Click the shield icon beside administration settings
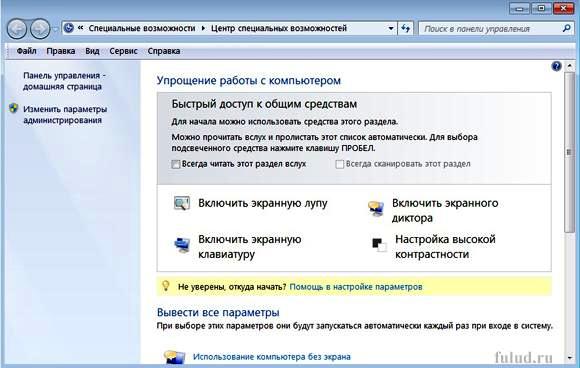This screenshot has width=580, height=368. click(x=14, y=108)
